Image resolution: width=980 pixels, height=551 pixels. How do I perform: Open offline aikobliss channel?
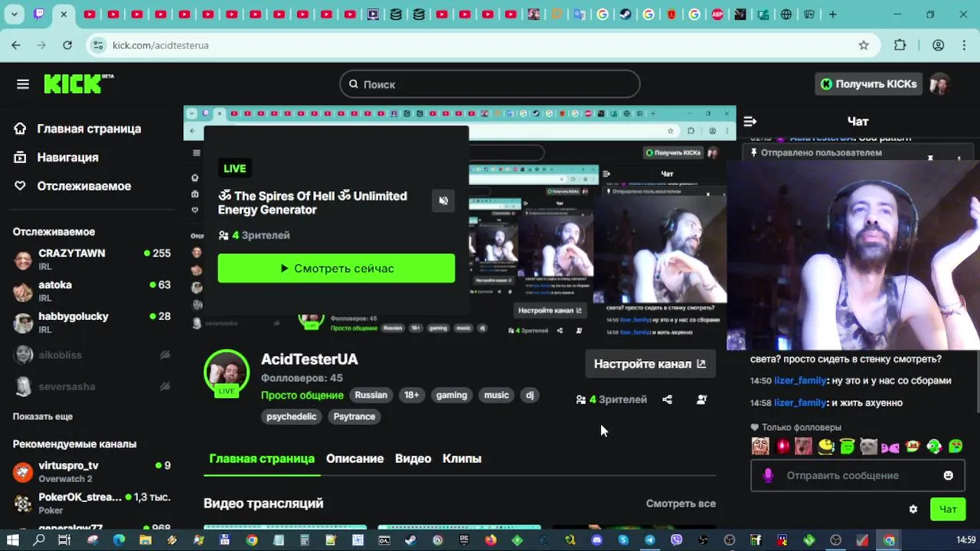click(x=92, y=355)
